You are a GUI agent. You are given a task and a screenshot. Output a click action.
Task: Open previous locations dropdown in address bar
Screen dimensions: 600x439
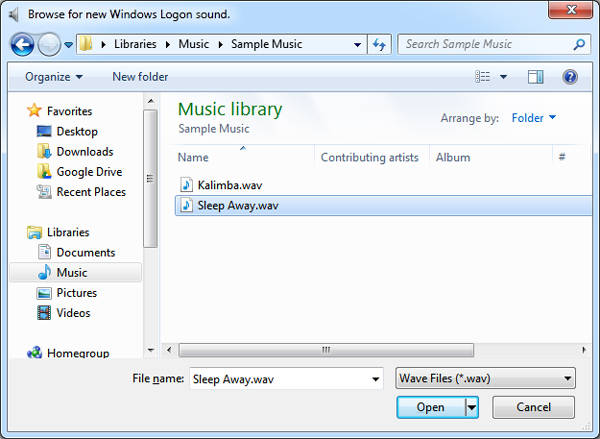[357, 45]
